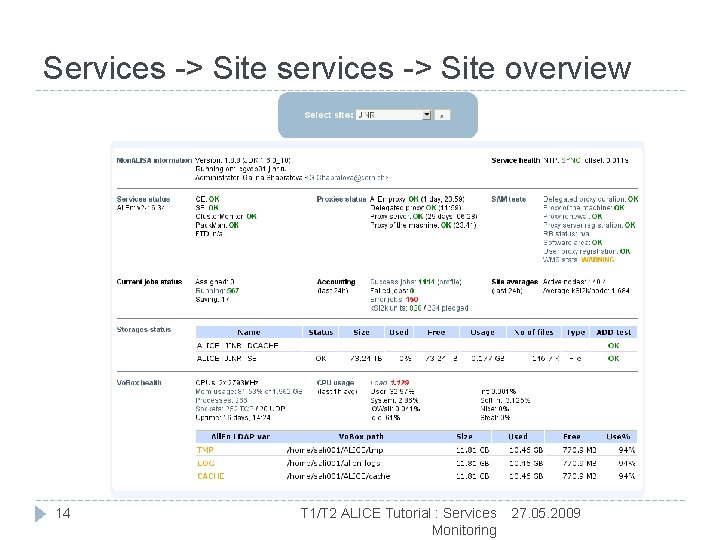Click the Proxies status label
The height and width of the screenshot is (540, 720).
pyautogui.click(x=341, y=199)
